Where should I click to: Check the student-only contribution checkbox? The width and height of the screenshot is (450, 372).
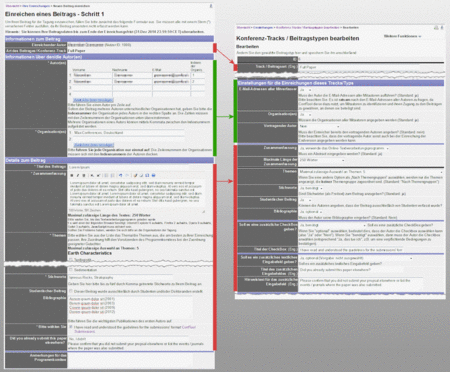pyautogui.click(x=71, y=291)
